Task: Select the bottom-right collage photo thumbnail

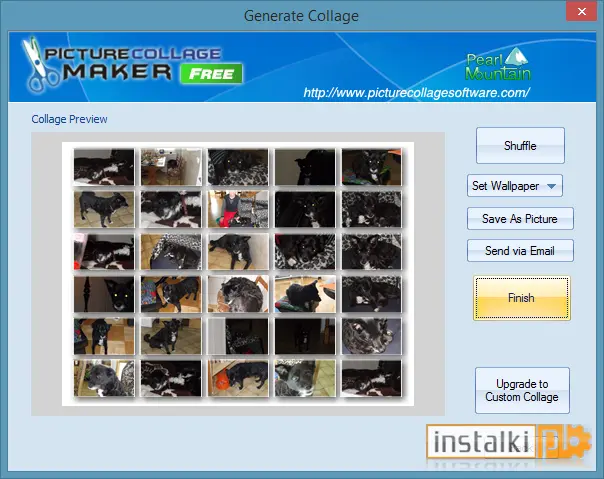Action: point(371,378)
